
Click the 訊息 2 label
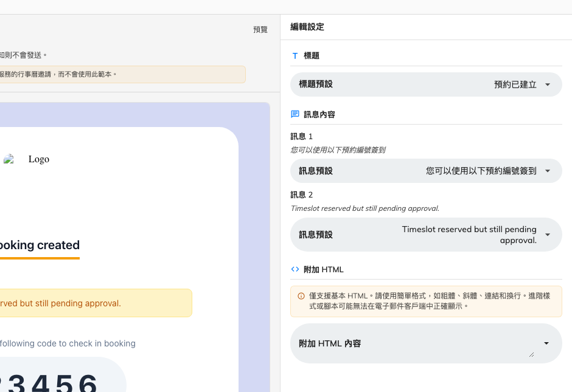(301, 195)
